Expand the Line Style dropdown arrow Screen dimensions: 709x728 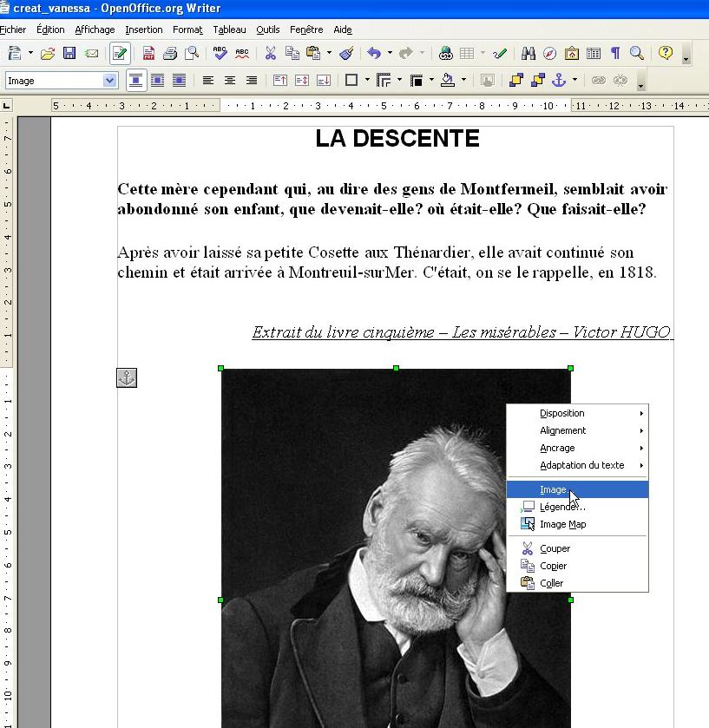click(400, 81)
